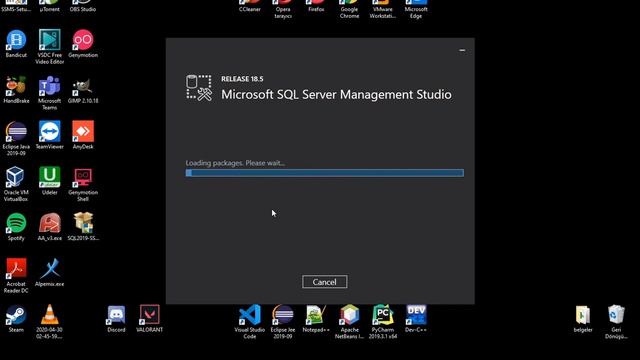640x360 pixels.
Task: Select the VLC video file 2020-04-30
Action: click(x=50, y=315)
